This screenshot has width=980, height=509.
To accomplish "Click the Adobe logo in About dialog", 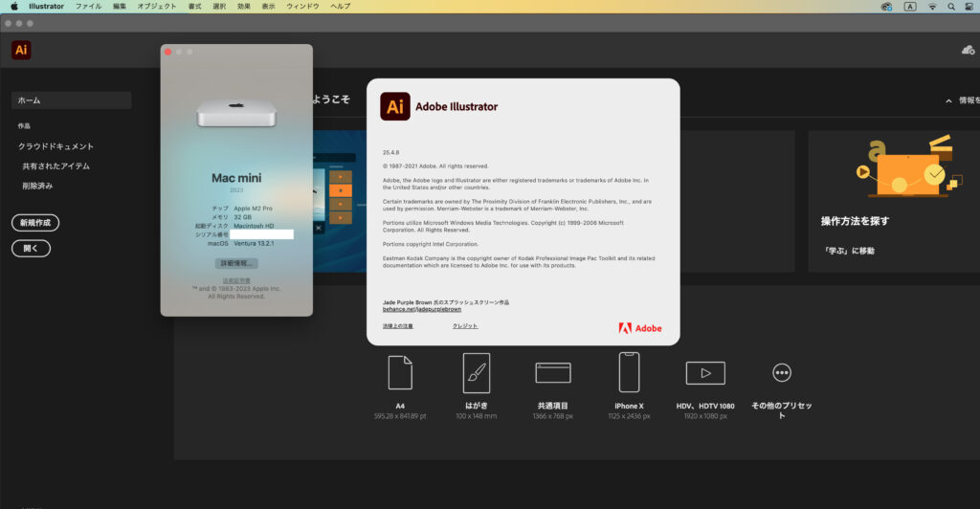I will [x=640, y=328].
